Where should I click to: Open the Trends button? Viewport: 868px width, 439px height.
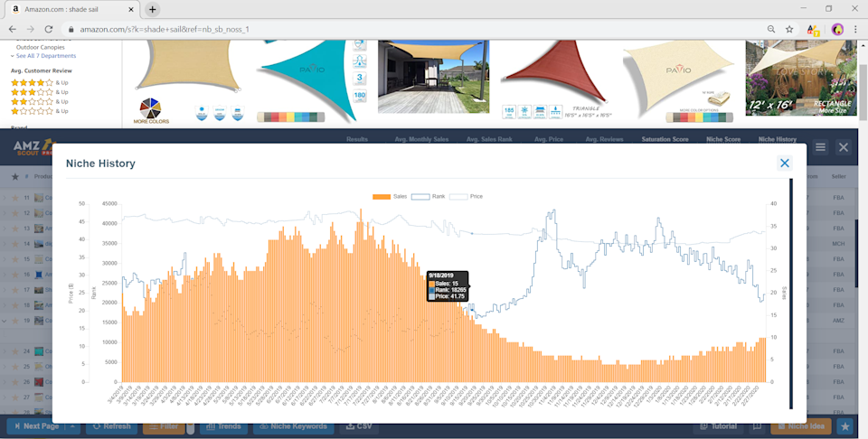click(x=223, y=426)
